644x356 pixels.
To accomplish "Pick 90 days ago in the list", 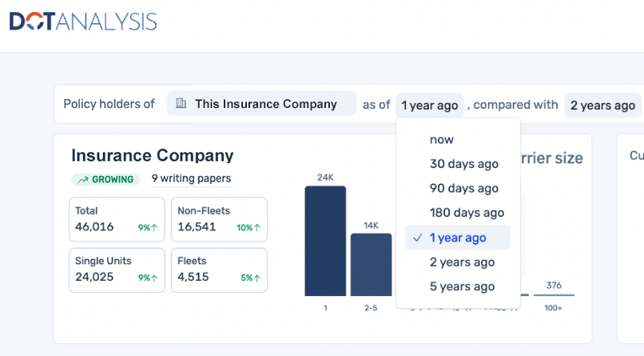I will coord(463,188).
